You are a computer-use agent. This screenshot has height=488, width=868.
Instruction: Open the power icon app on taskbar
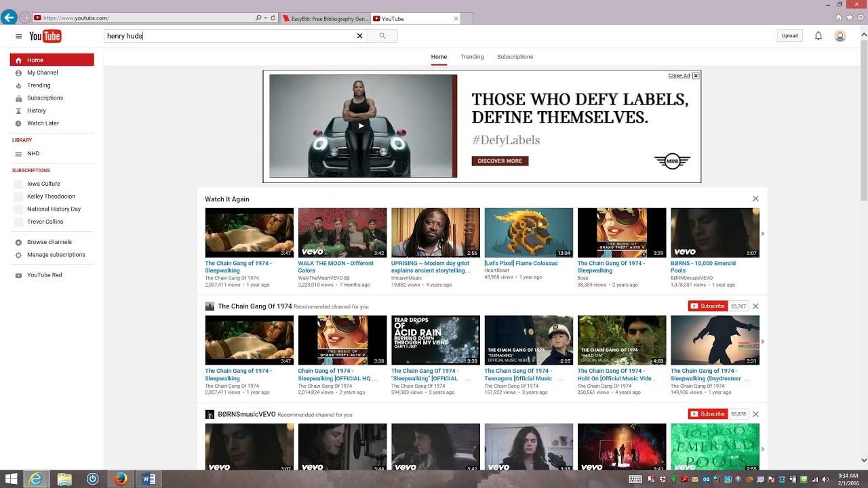point(93,479)
